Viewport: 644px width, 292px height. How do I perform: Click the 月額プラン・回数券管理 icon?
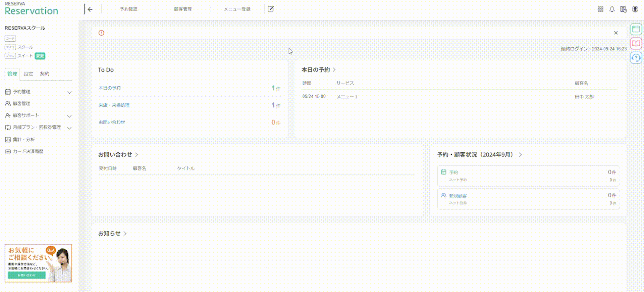pyautogui.click(x=8, y=128)
